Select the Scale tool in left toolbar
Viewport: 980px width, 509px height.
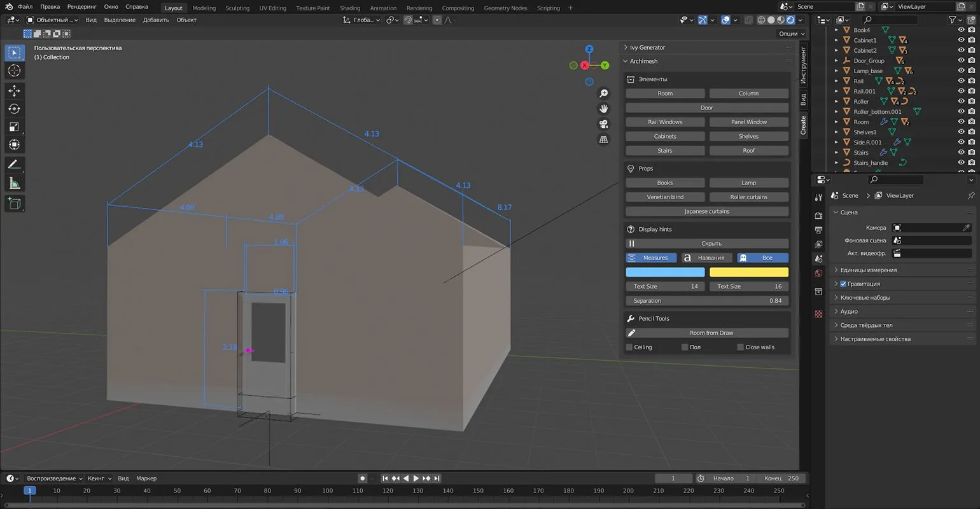pos(14,127)
